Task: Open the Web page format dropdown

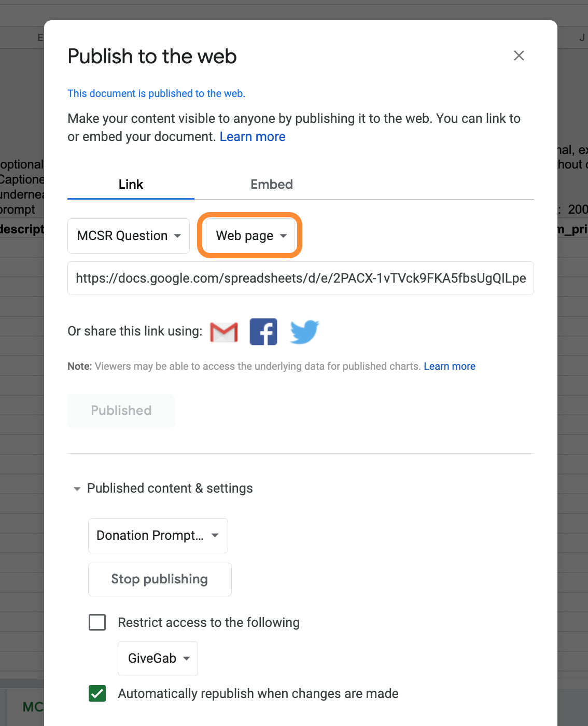Action: pyautogui.click(x=250, y=236)
